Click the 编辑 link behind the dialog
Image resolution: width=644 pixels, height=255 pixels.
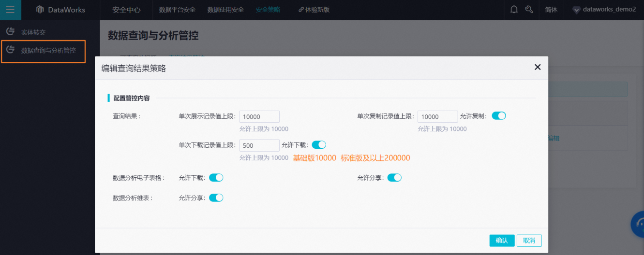pyautogui.click(x=554, y=138)
